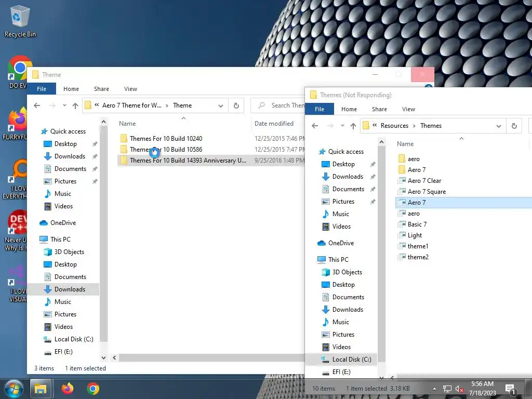Click the volume muted tray icon
Image resolution: width=532 pixels, height=399 pixels.
coord(460,389)
